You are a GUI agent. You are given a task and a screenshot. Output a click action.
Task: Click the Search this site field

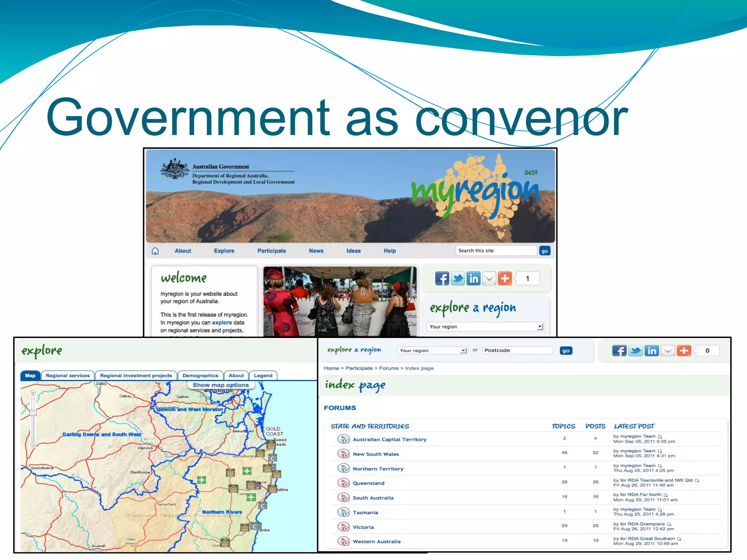click(496, 250)
